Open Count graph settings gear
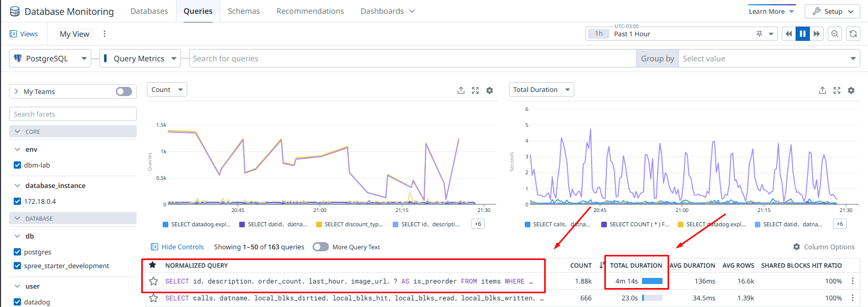This screenshot has height=307, width=868. point(490,90)
